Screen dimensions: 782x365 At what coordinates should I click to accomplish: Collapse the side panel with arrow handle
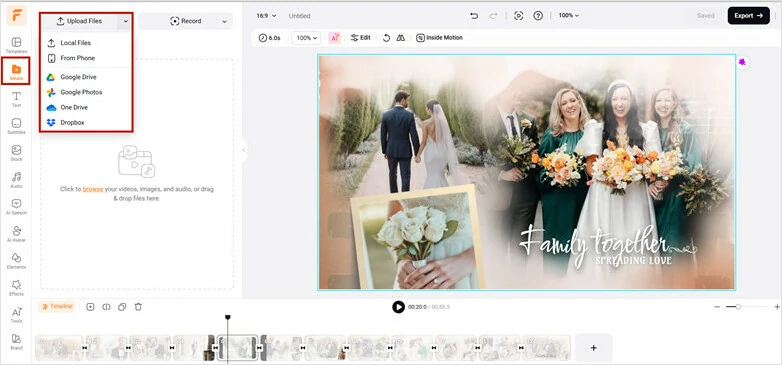[x=243, y=150]
